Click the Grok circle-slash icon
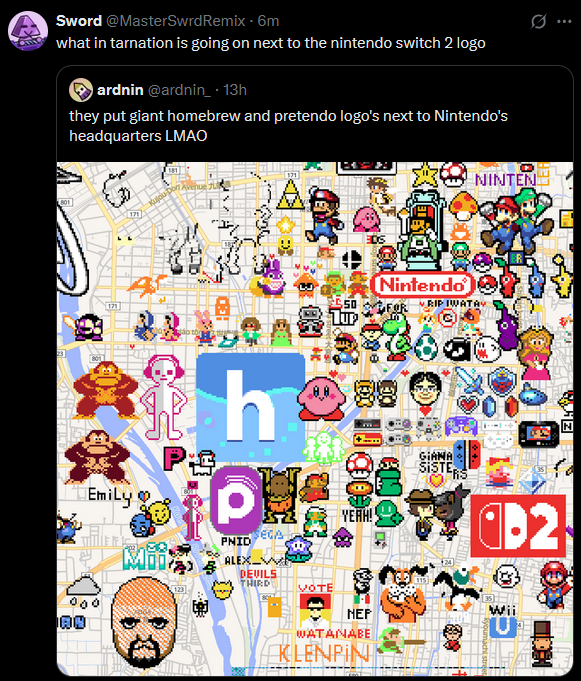Screen dimensions: 581x681 (538, 21)
